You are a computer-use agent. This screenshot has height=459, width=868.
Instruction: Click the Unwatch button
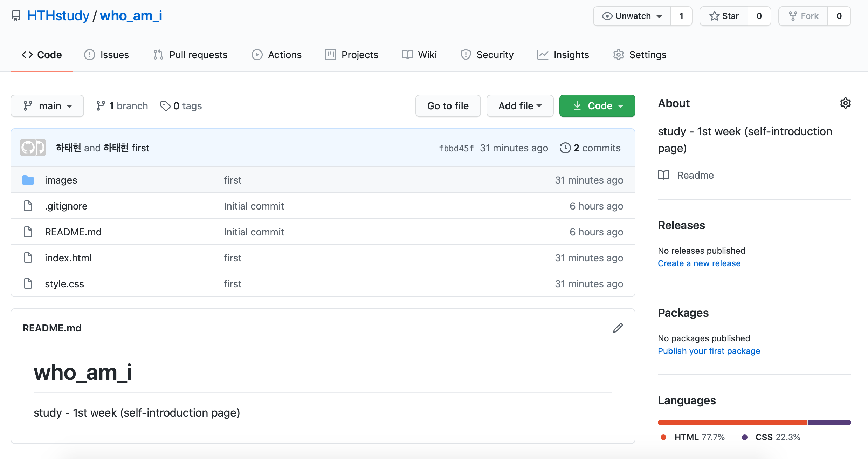coord(632,16)
